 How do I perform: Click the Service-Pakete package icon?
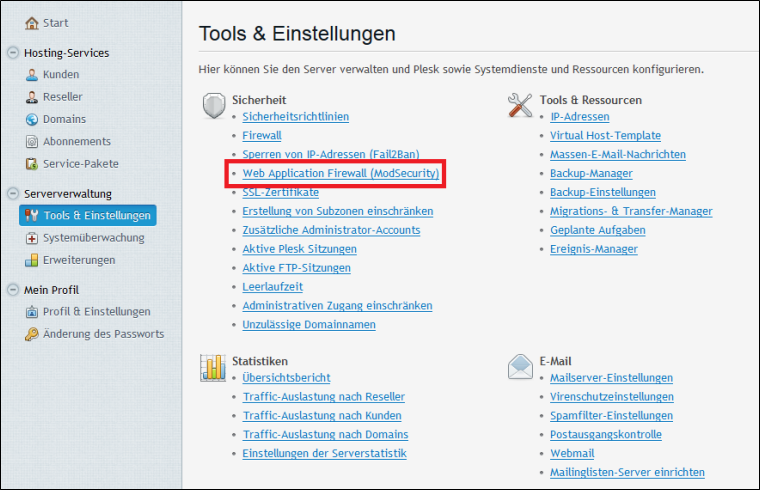(32, 164)
